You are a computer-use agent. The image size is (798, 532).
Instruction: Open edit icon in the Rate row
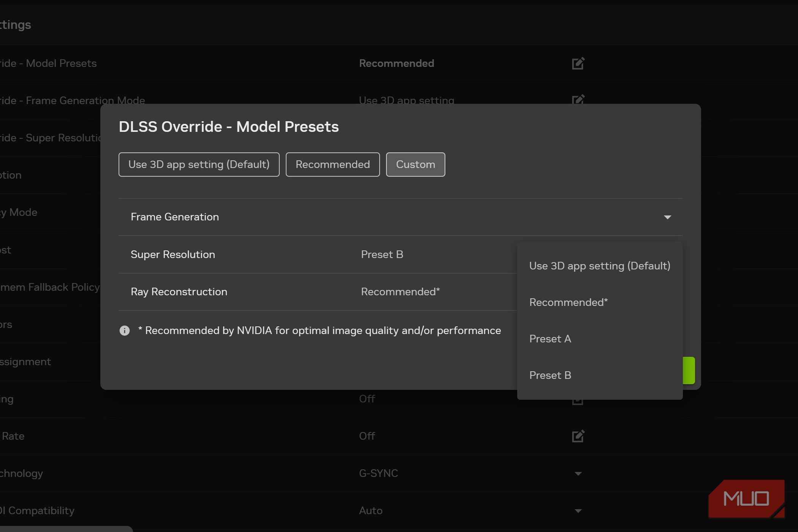(x=578, y=436)
